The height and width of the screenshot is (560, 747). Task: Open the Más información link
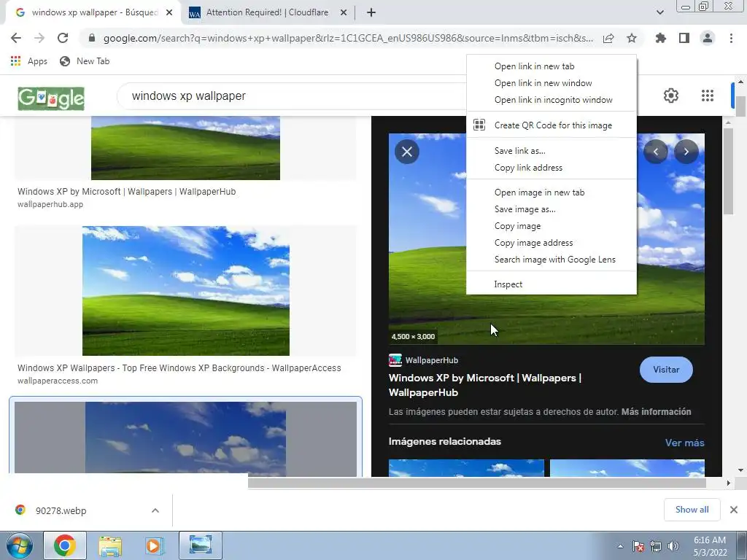(656, 411)
